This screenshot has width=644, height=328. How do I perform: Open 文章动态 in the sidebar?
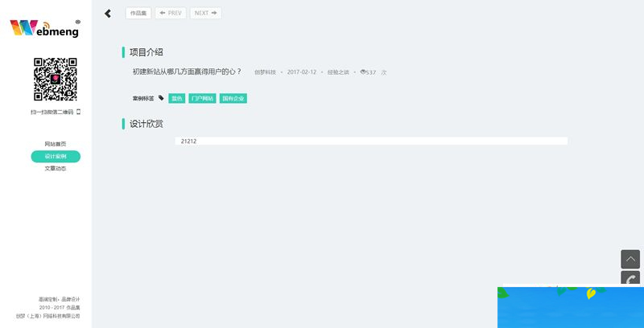[x=56, y=168]
